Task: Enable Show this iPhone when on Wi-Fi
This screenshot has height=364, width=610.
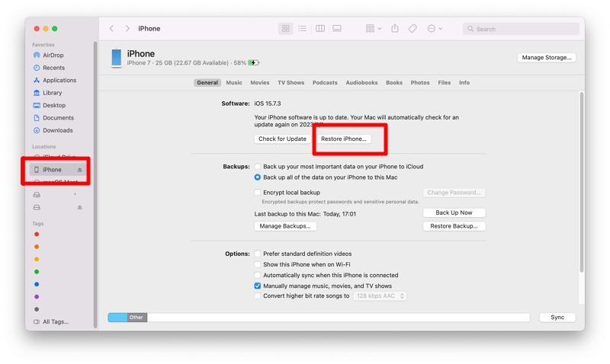Action: click(258, 264)
